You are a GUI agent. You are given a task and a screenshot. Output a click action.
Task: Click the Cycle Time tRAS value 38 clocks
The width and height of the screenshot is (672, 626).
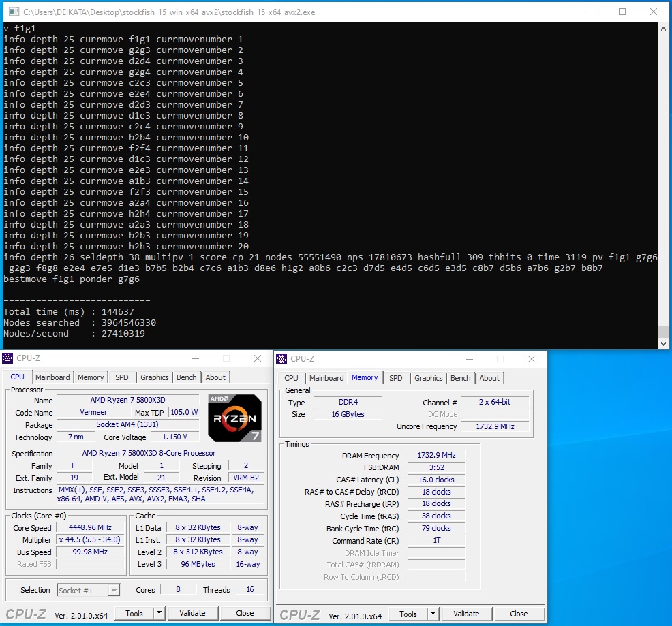point(436,516)
